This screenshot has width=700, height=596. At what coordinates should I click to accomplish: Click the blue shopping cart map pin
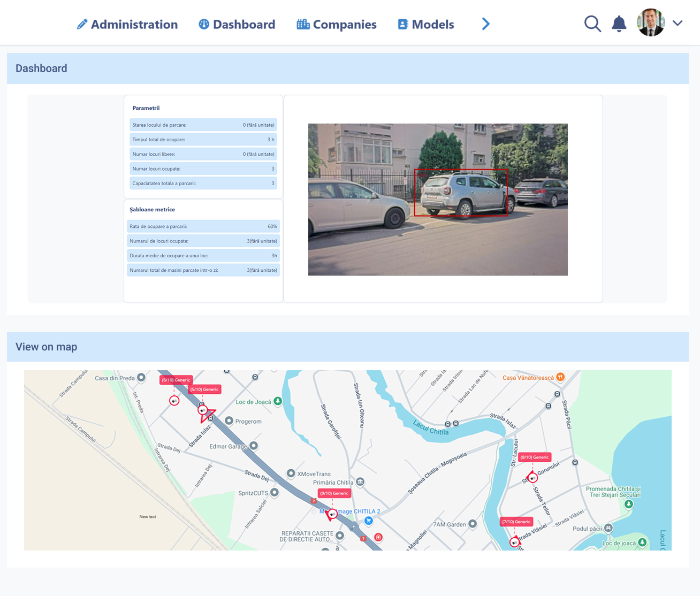369,520
